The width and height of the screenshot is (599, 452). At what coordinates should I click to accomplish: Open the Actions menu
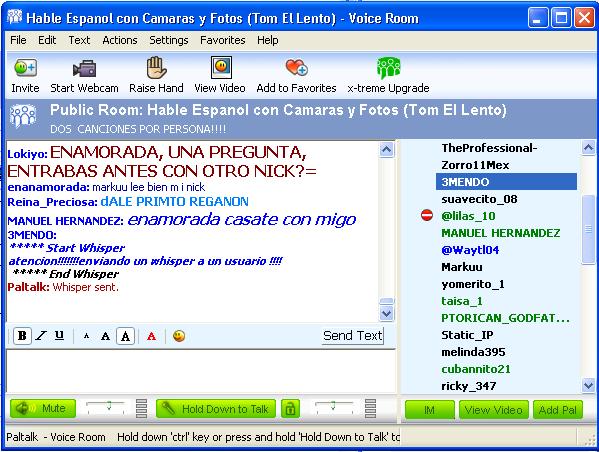[120, 40]
